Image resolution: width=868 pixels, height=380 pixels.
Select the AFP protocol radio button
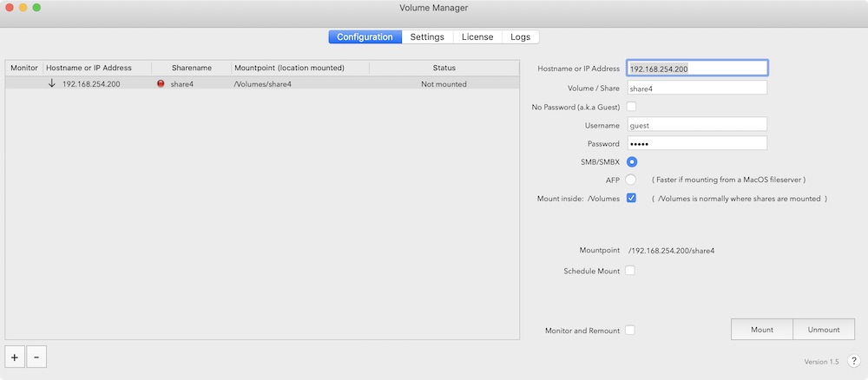click(631, 180)
